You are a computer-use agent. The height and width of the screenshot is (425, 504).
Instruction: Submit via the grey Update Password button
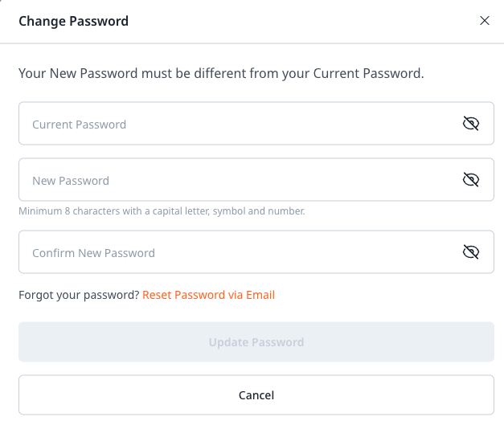pyautogui.click(x=256, y=341)
